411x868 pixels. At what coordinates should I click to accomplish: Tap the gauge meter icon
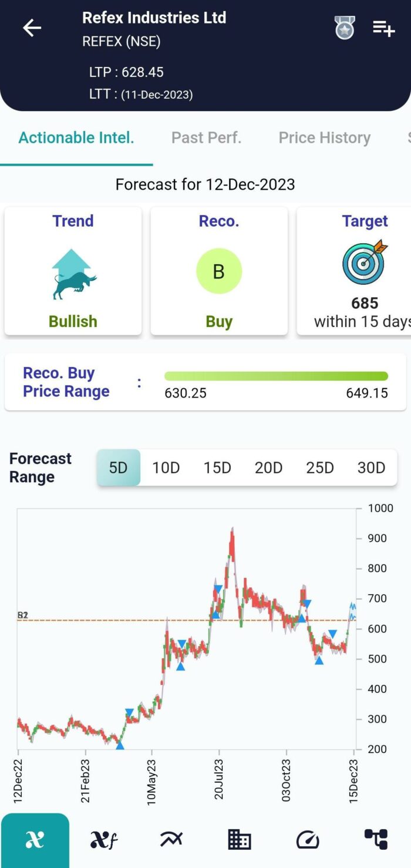(308, 840)
